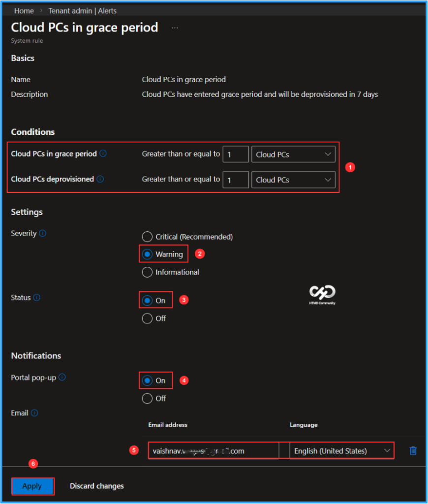Delete the email recipient with the trash icon
Screen dimensions: 428x504
tap(414, 450)
